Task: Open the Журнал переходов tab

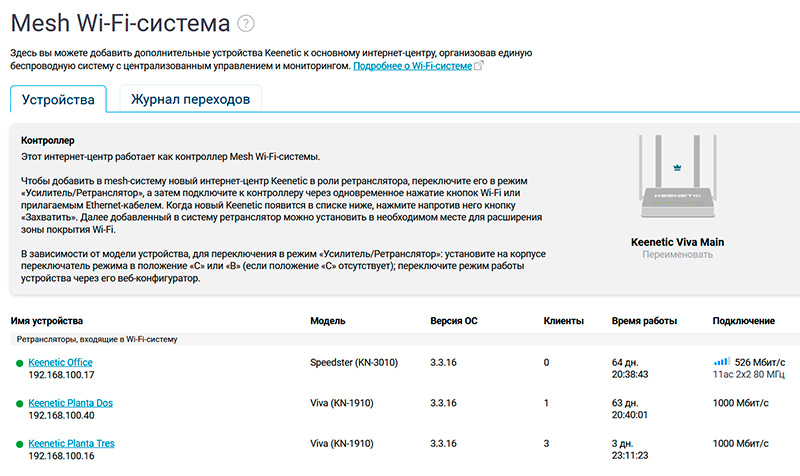Action: tap(190, 99)
